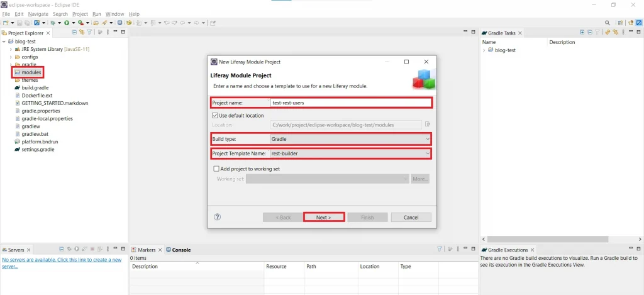Collapse All icon in Gradle Tasks view
The width and height of the screenshot is (644, 295).
pyautogui.click(x=590, y=31)
